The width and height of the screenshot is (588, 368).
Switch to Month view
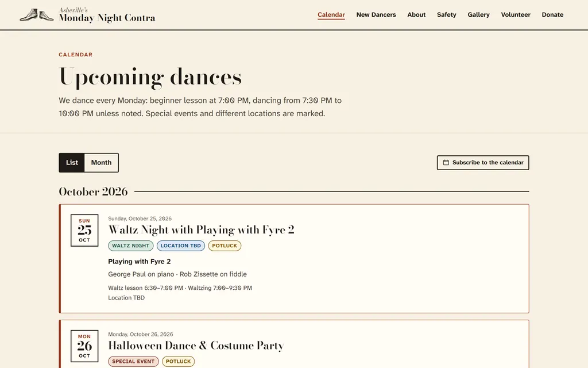101,163
